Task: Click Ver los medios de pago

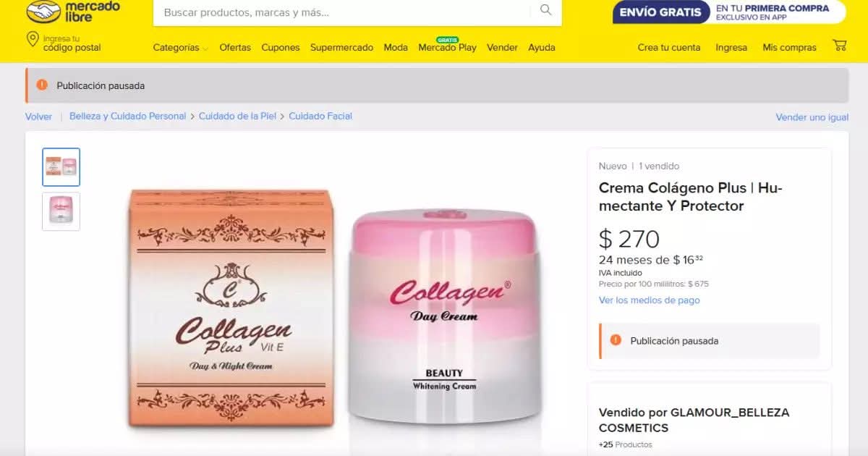Action: (650, 300)
